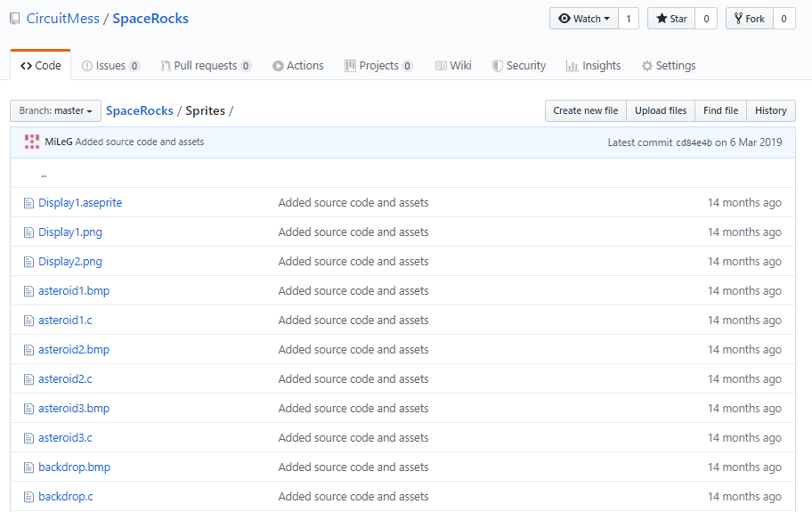Go up to parent directory via two dots
Viewport: 812px width, 512px height.
(x=44, y=175)
